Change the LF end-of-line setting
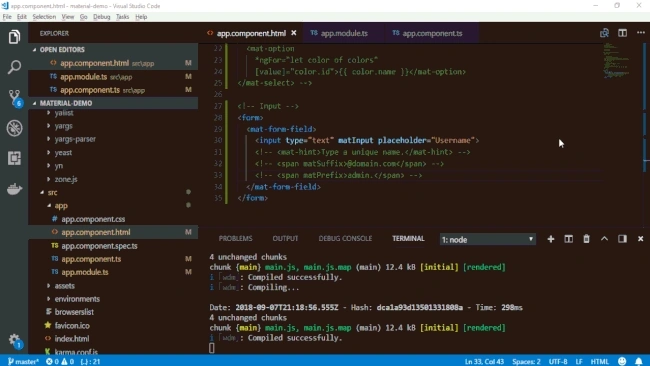This screenshot has height=366, width=650. coord(579,361)
